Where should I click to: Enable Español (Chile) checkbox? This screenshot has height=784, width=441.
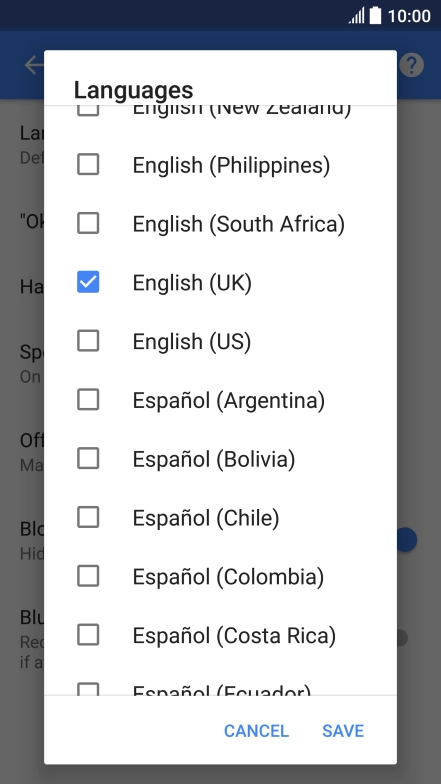[x=88, y=518]
